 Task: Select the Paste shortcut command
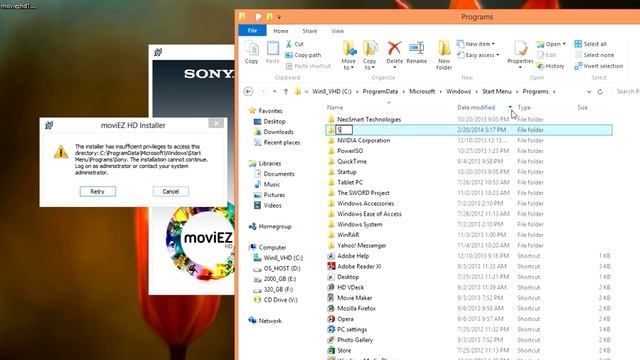click(x=308, y=66)
